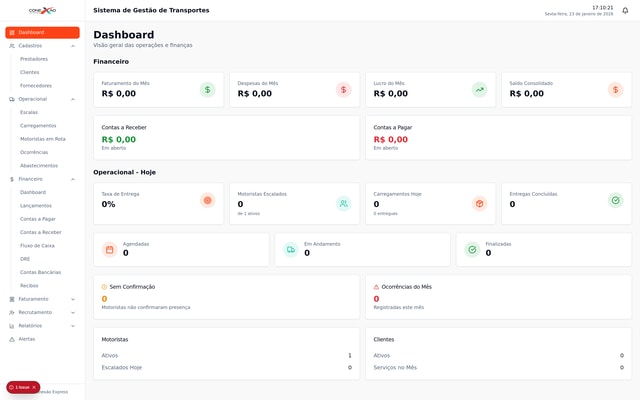Select Fluxo de Caixa menu item
The height and width of the screenshot is (400, 640).
coord(37,245)
